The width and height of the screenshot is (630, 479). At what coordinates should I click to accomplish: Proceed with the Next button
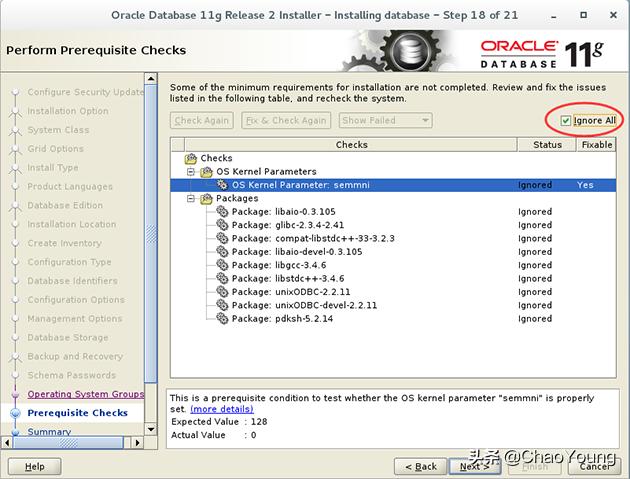click(475, 467)
